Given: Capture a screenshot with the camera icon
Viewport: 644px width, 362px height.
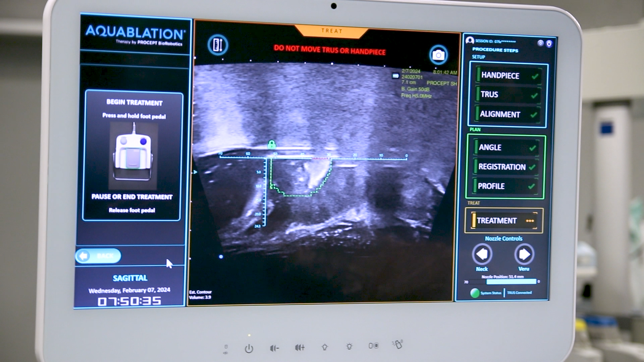Looking at the screenshot, I should (x=438, y=55).
